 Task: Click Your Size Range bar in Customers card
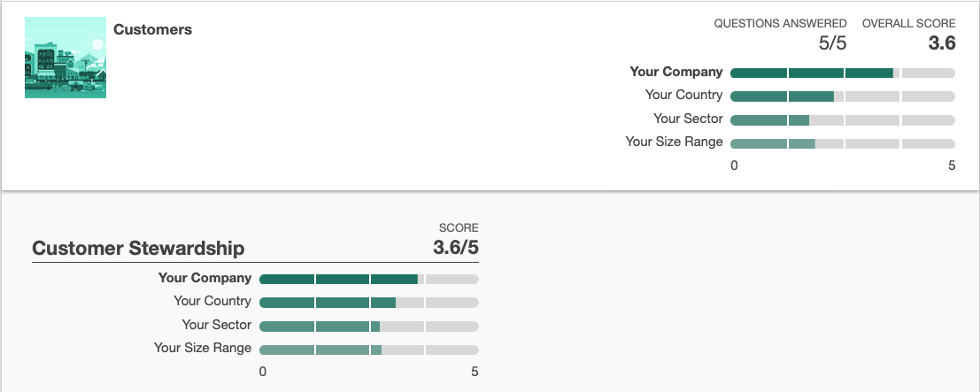(x=843, y=142)
